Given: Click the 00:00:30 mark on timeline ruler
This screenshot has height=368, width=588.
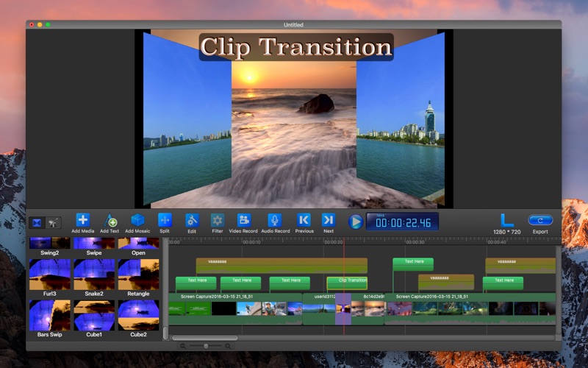Looking at the screenshot, I should coord(415,242).
